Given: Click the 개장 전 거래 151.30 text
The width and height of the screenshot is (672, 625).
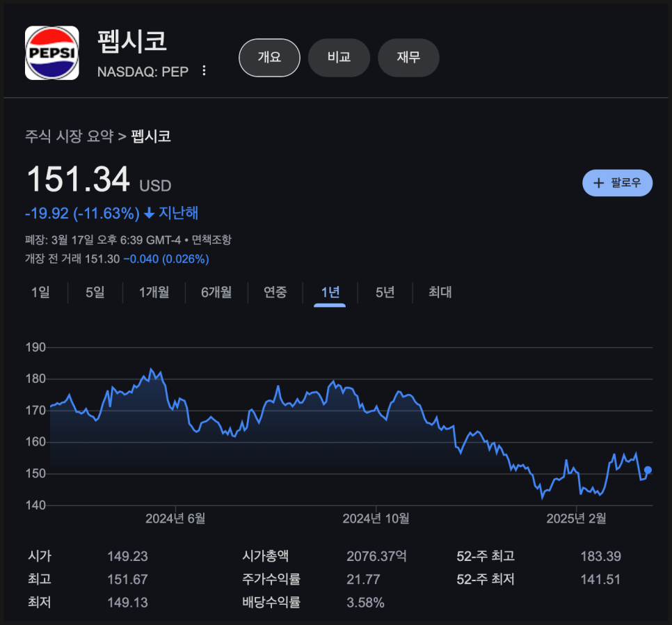Looking at the screenshot, I should point(72,259).
